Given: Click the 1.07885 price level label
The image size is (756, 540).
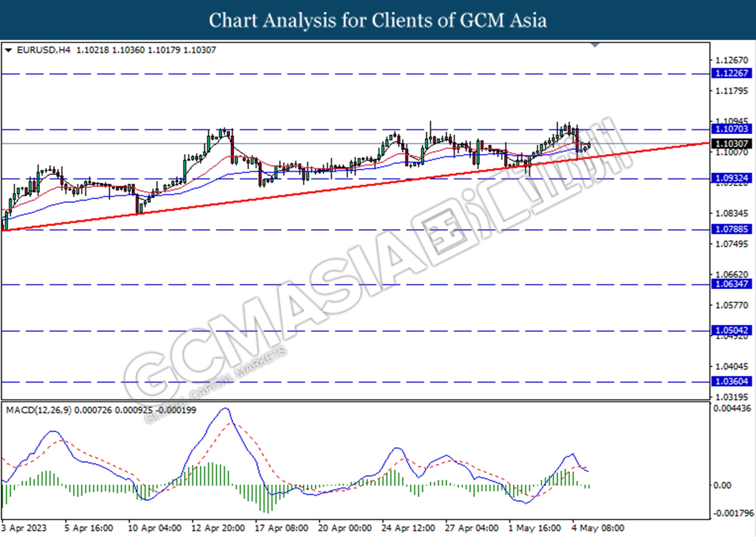Looking at the screenshot, I should [x=731, y=229].
